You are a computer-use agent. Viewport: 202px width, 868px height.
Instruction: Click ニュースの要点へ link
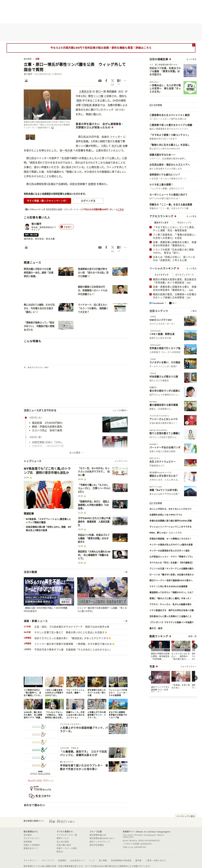[120, 410]
